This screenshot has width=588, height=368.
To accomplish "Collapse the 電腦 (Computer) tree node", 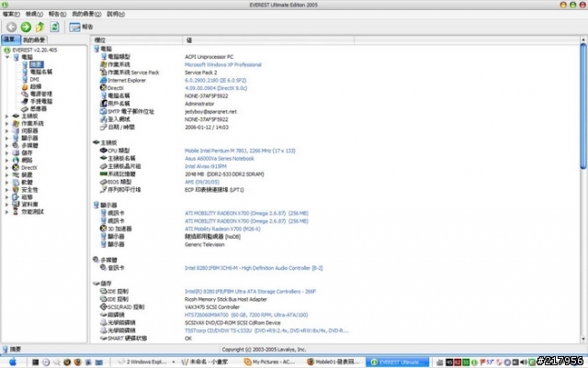I will tap(7, 57).
